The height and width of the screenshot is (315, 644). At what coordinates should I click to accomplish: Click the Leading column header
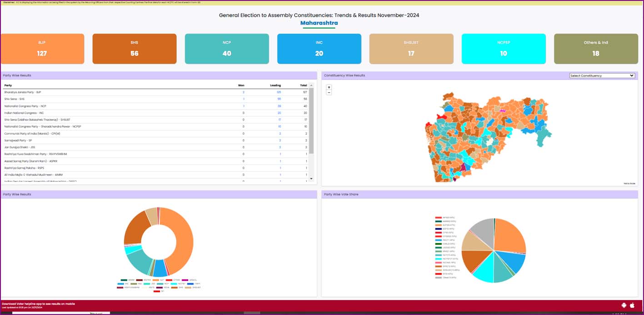(275, 85)
